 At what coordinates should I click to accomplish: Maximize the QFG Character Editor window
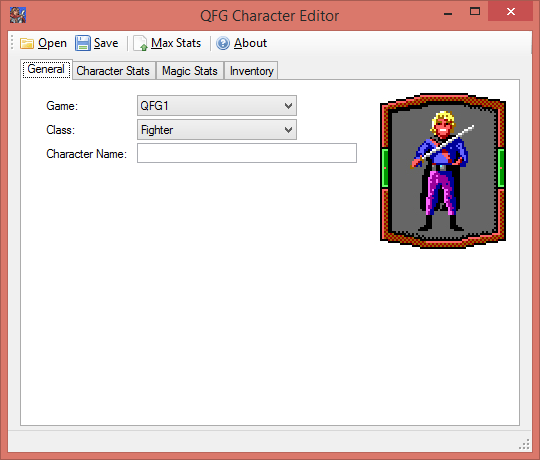coord(475,12)
